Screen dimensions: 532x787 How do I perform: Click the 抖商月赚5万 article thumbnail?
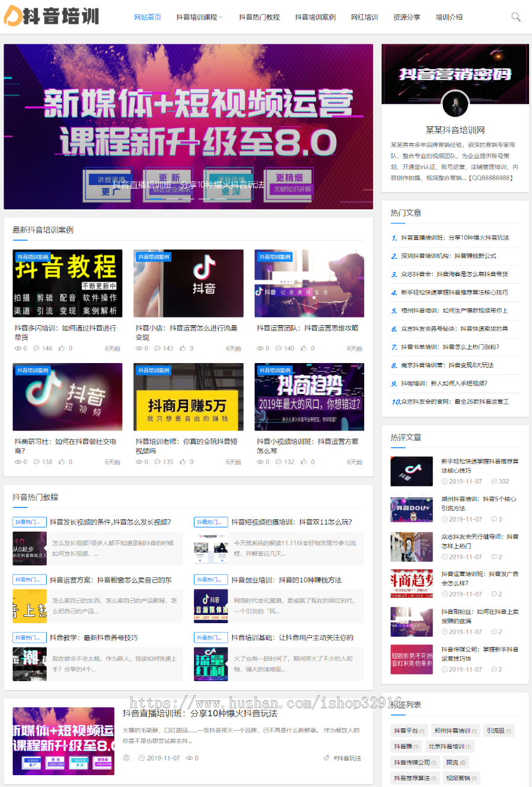click(x=188, y=397)
